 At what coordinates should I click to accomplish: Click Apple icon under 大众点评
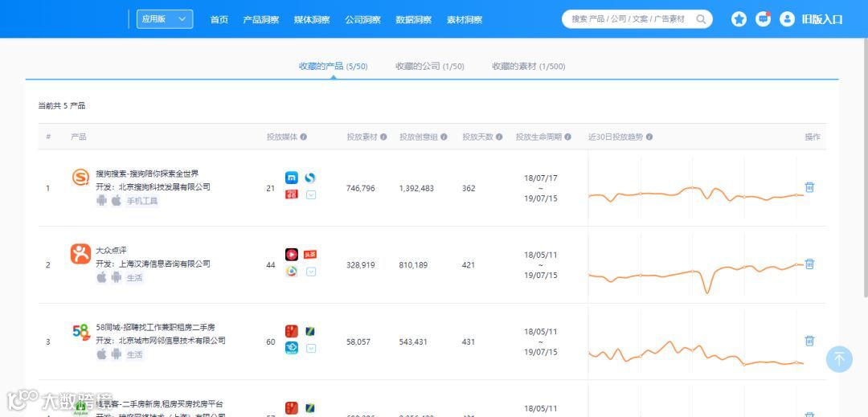pyautogui.click(x=101, y=277)
